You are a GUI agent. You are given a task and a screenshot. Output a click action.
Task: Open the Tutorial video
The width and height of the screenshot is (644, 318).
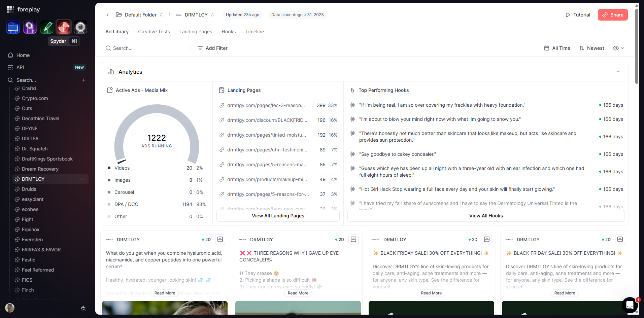578,15
